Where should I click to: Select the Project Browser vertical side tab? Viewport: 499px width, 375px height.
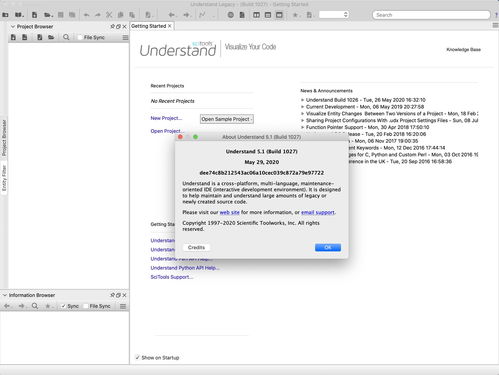click(x=4, y=138)
